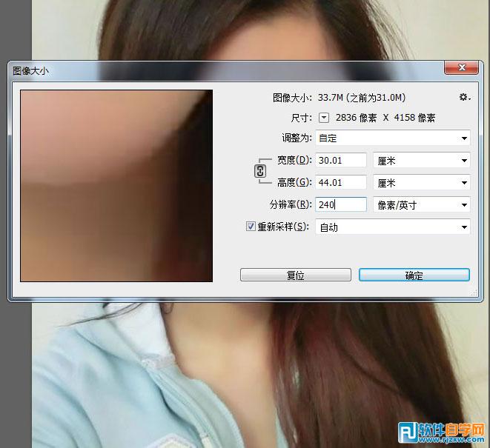490x448 pixels.
Task: Uncheck the 重新采样 resample checkbox
Action: 251,227
